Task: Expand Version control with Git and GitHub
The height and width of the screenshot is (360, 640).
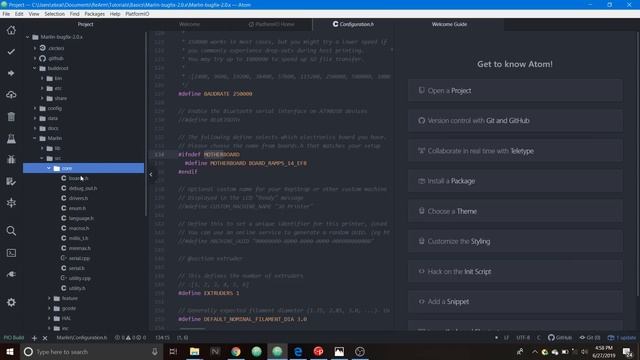Action: click(x=515, y=121)
